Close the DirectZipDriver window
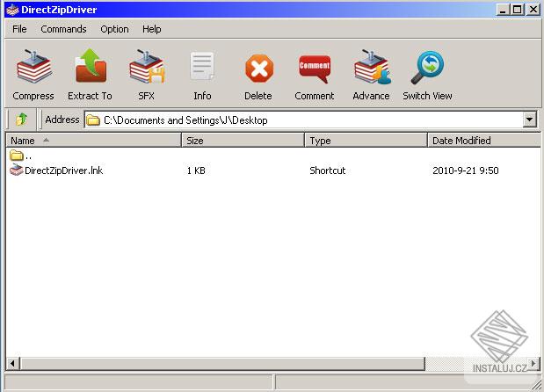Image resolution: width=544 pixels, height=392 pixels. (x=533, y=10)
